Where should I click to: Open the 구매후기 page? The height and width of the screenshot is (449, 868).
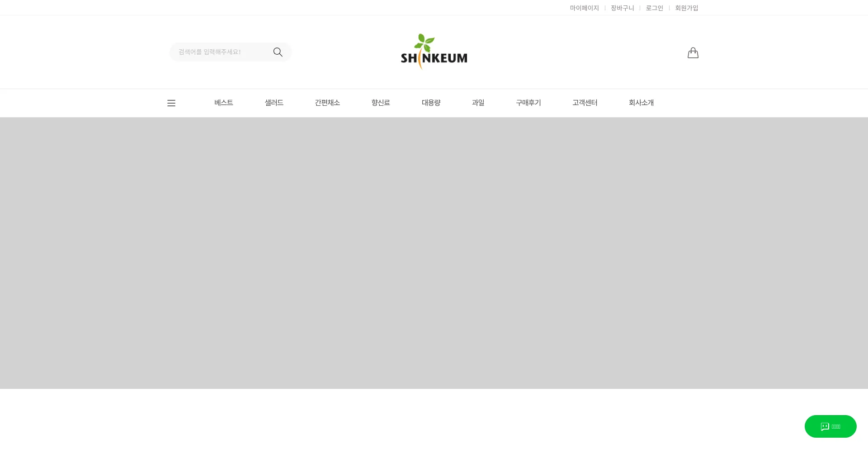[x=528, y=103]
